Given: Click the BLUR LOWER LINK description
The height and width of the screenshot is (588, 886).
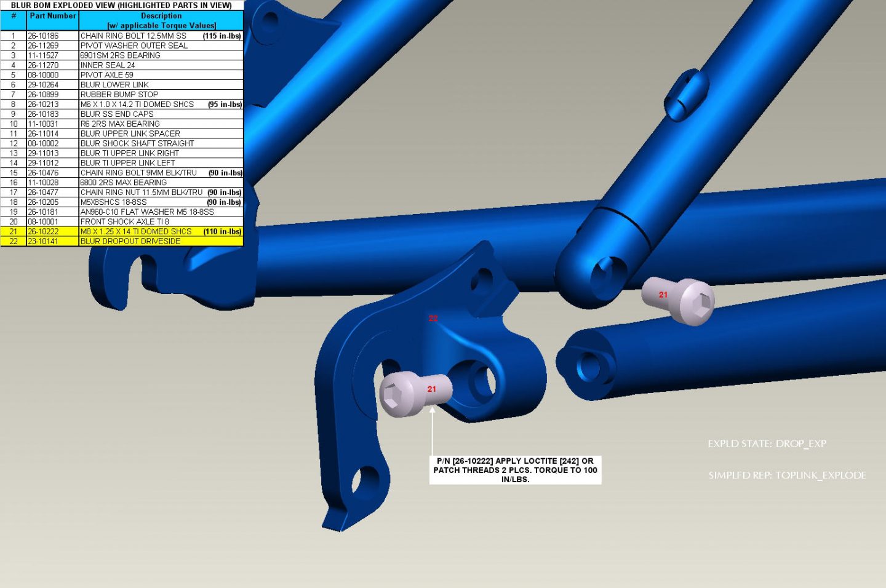Looking at the screenshot, I should pyautogui.click(x=114, y=85).
